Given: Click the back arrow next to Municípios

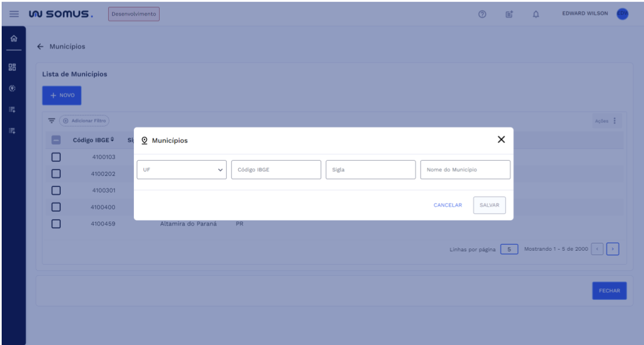Looking at the screenshot, I should 40,46.
